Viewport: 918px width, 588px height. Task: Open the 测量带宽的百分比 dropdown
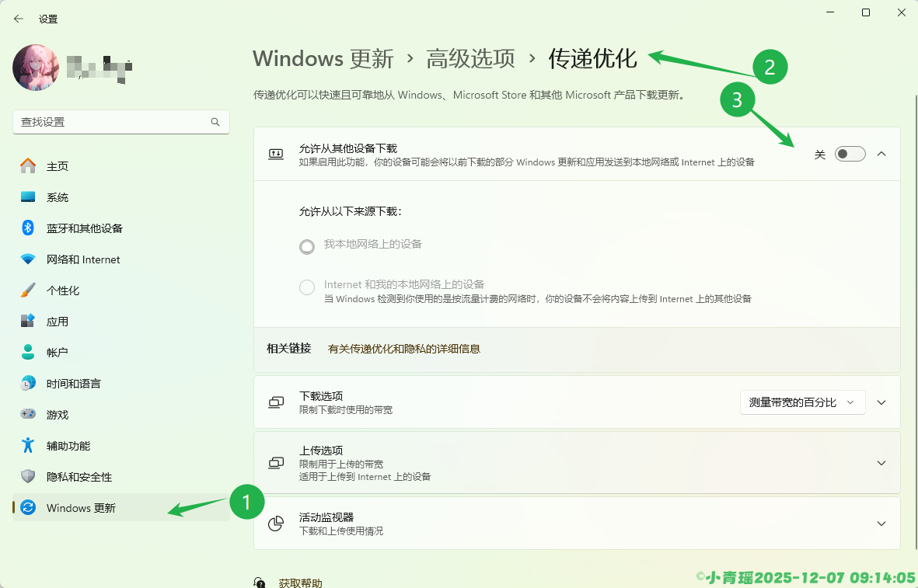pos(802,402)
